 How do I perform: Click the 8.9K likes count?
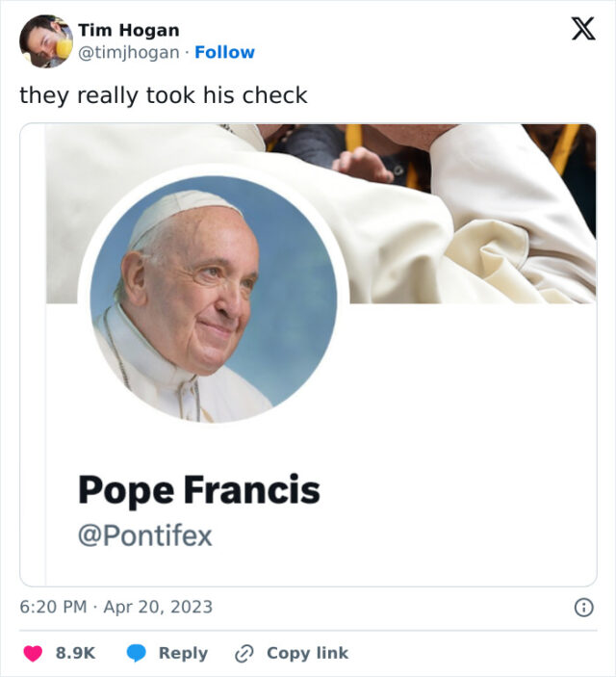tap(75, 653)
